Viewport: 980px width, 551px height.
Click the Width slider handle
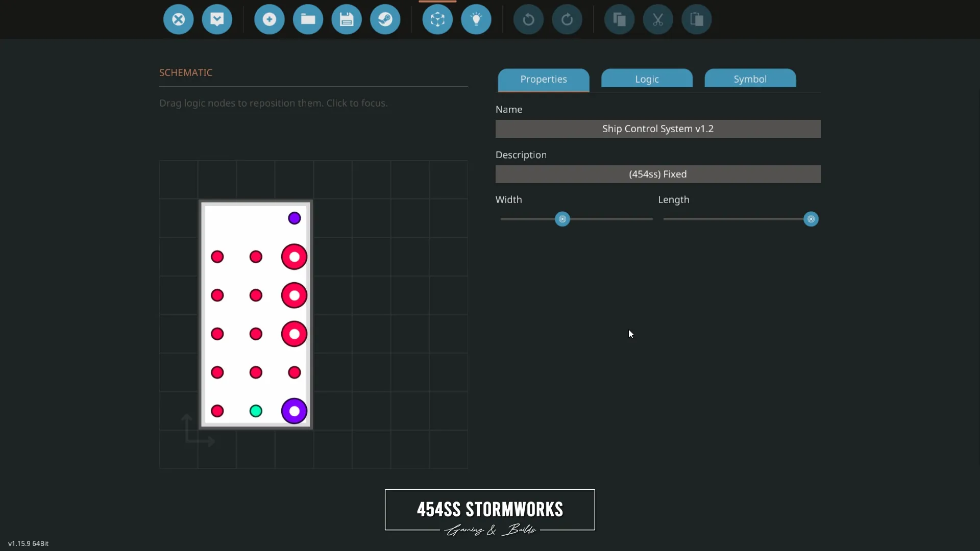pyautogui.click(x=562, y=219)
